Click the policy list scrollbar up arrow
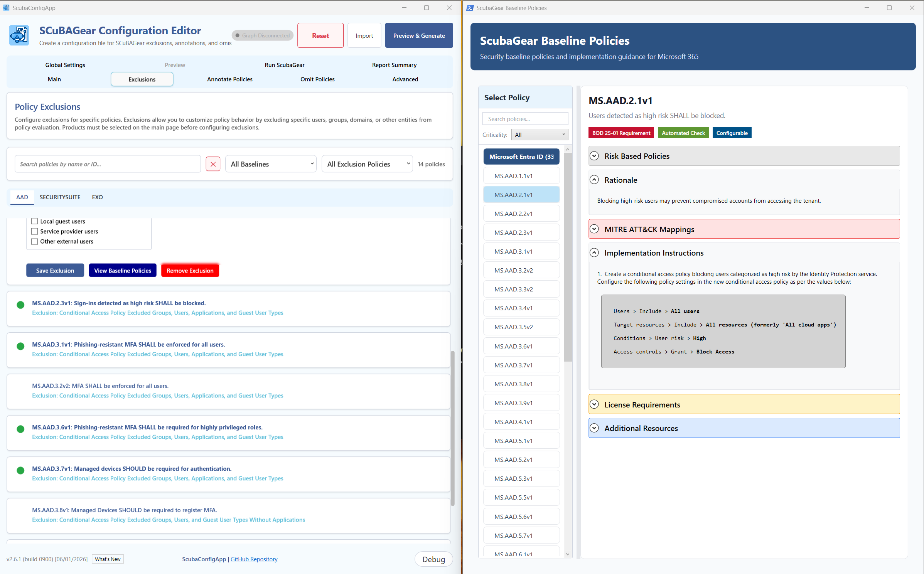This screenshot has height=574, width=924. coord(567,149)
